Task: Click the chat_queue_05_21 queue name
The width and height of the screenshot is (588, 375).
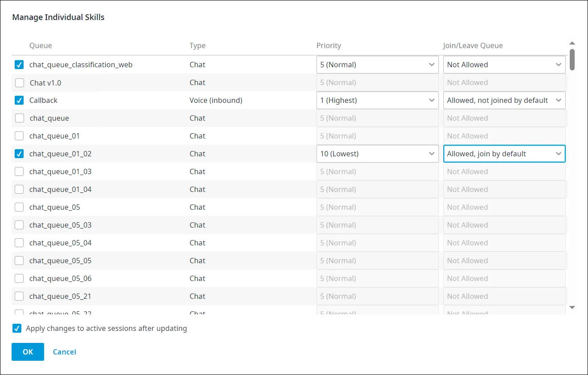Action: 61,296
